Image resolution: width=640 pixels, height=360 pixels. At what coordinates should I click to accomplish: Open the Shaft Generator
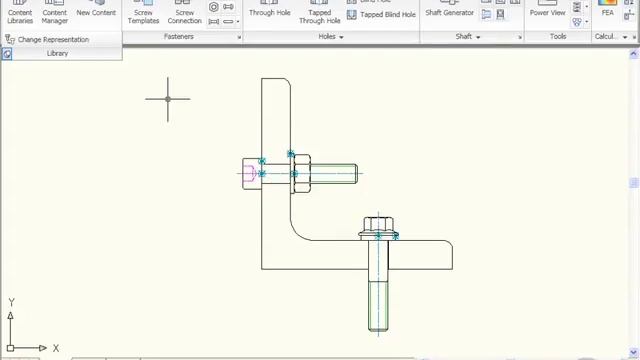(449, 9)
